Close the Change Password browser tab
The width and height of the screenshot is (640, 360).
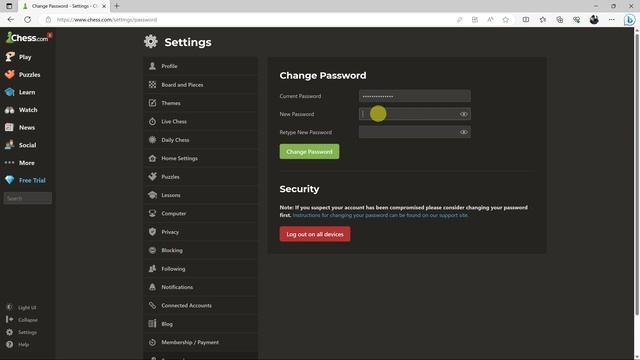coord(104,6)
